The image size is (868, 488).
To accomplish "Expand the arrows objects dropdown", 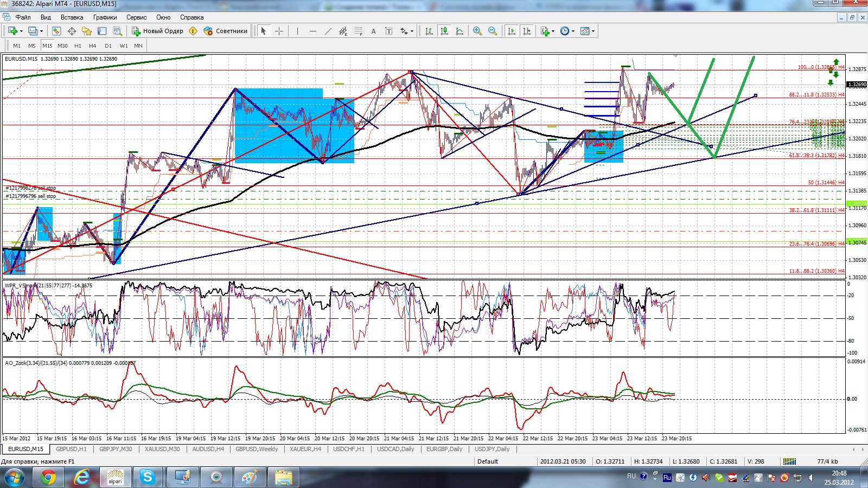I will (412, 31).
